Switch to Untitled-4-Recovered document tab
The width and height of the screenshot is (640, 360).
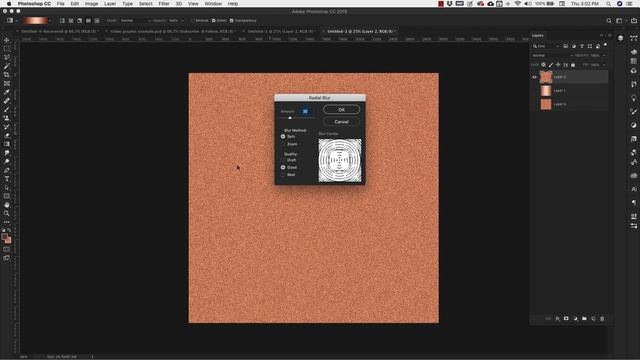(58, 31)
